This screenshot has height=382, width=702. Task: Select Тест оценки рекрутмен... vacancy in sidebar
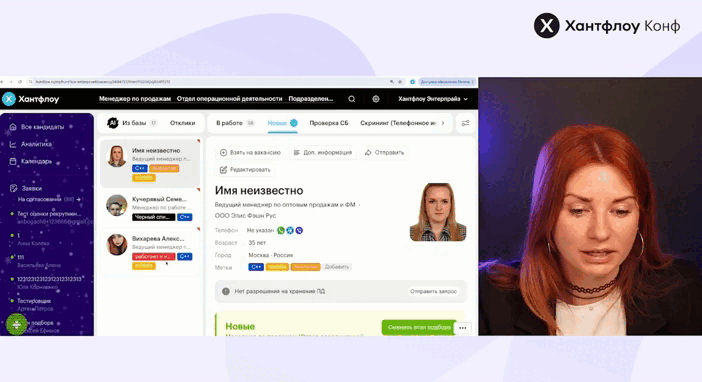coord(48,217)
